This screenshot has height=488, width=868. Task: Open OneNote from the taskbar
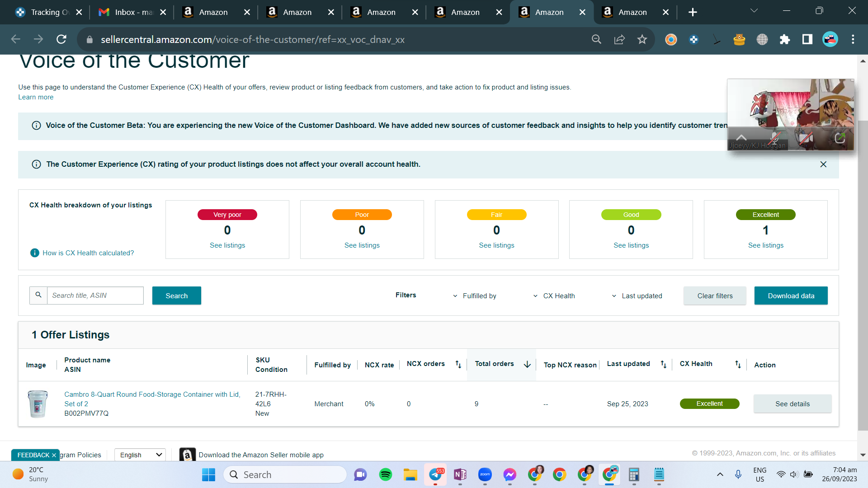click(460, 474)
